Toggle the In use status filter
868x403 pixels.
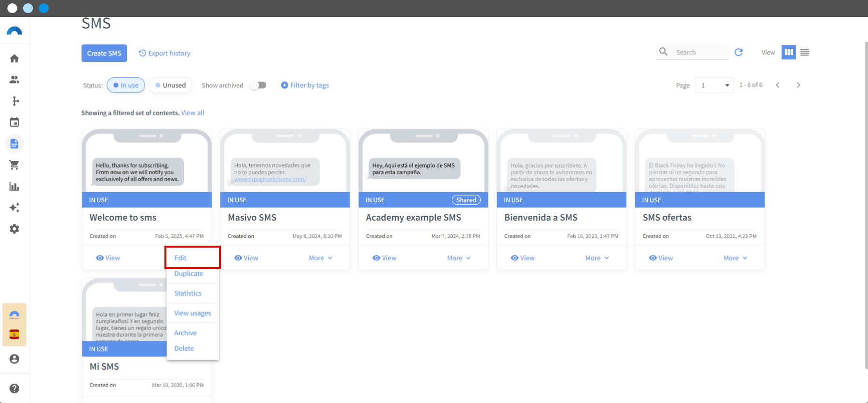click(x=126, y=85)
